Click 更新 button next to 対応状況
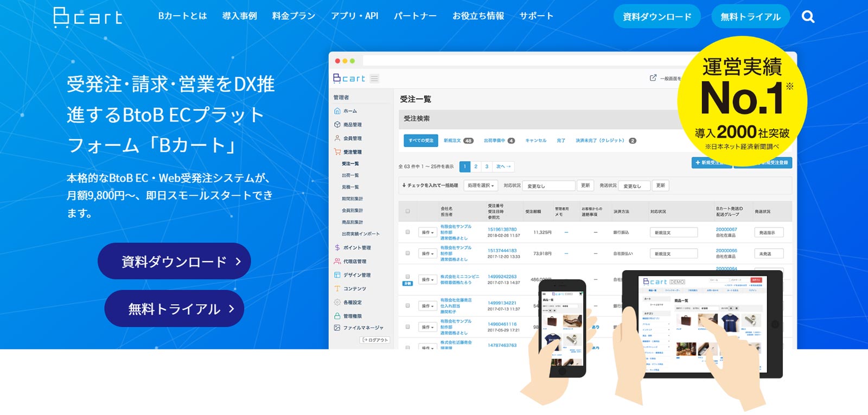This screenshot has width=868, height=415. click(x=585, y=186)
